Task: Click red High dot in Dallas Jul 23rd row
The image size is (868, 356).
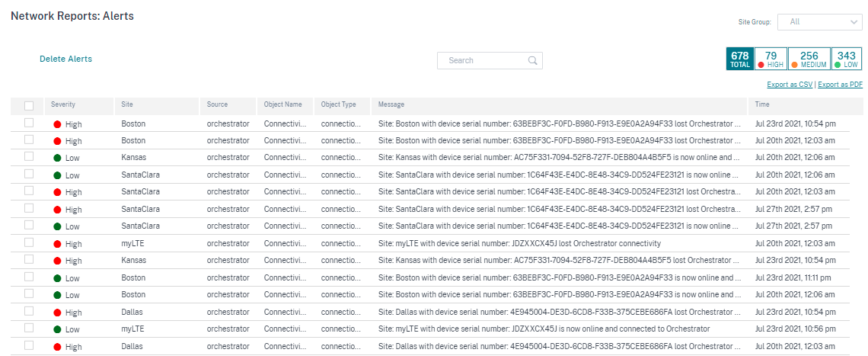Action: (57, 313)
